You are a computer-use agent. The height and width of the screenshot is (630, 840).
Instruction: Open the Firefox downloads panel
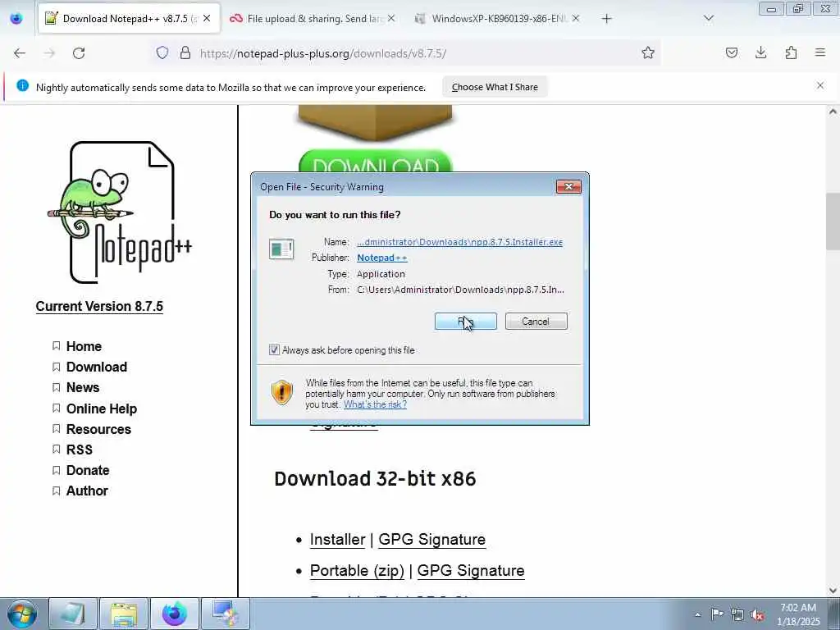(x=760, y=52)
